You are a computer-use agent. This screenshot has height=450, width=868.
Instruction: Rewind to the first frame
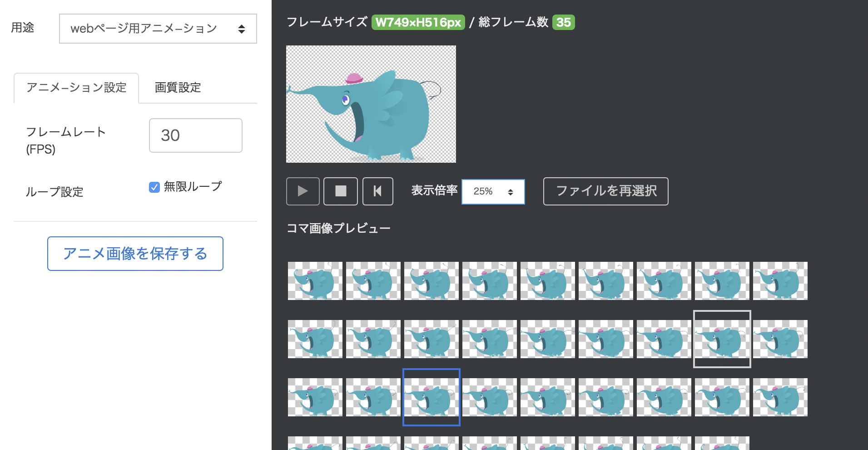[378, 191]
